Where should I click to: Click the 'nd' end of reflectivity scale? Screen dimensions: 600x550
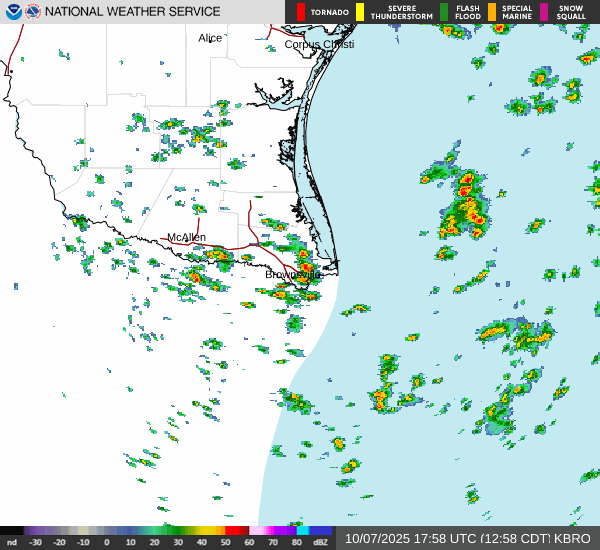(x=12, y=542)
